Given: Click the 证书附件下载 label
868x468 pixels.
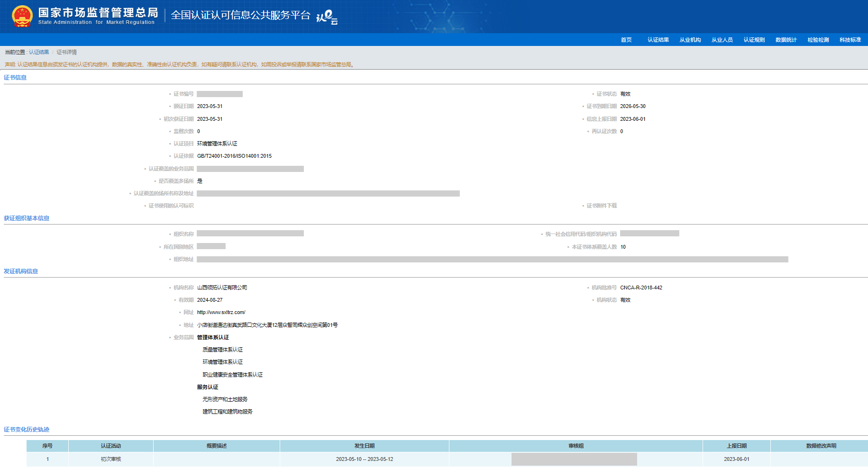Looking at the screenshot, I should (x=601, y=206).
